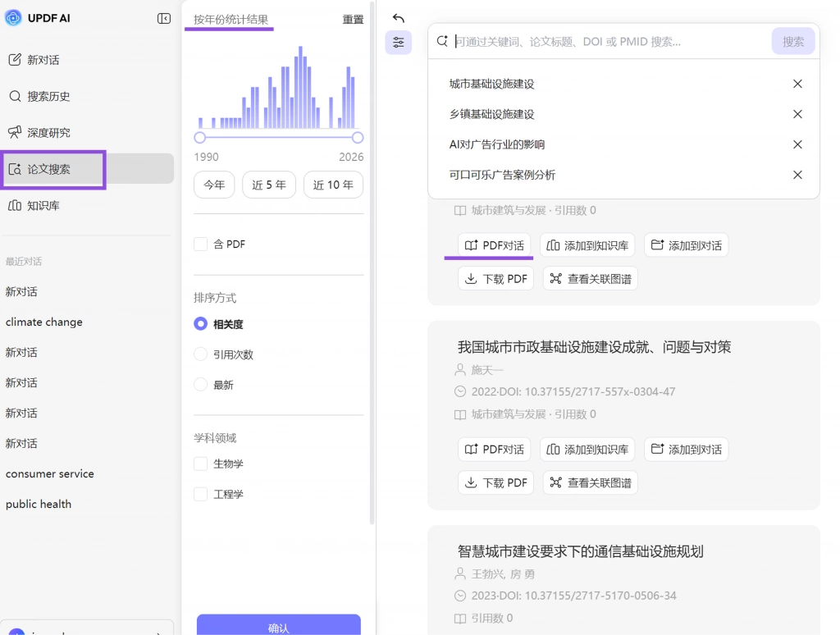Image resolution: width=840 pixels, height=635 pixels.
Task: Click 查看关联图谱 for the 施天一 paper
Action: 591,482
